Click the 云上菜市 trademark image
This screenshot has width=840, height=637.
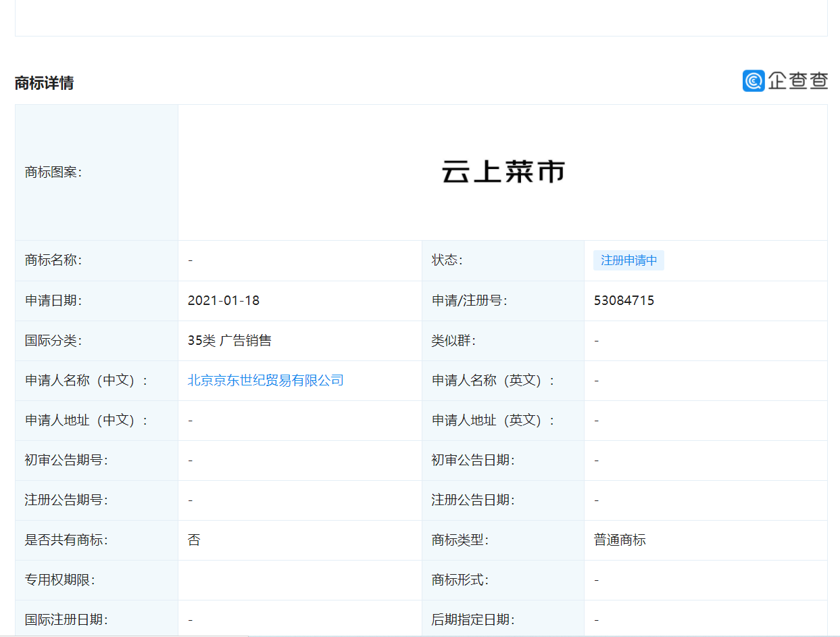pyautogui.click(x=503, y=172)
